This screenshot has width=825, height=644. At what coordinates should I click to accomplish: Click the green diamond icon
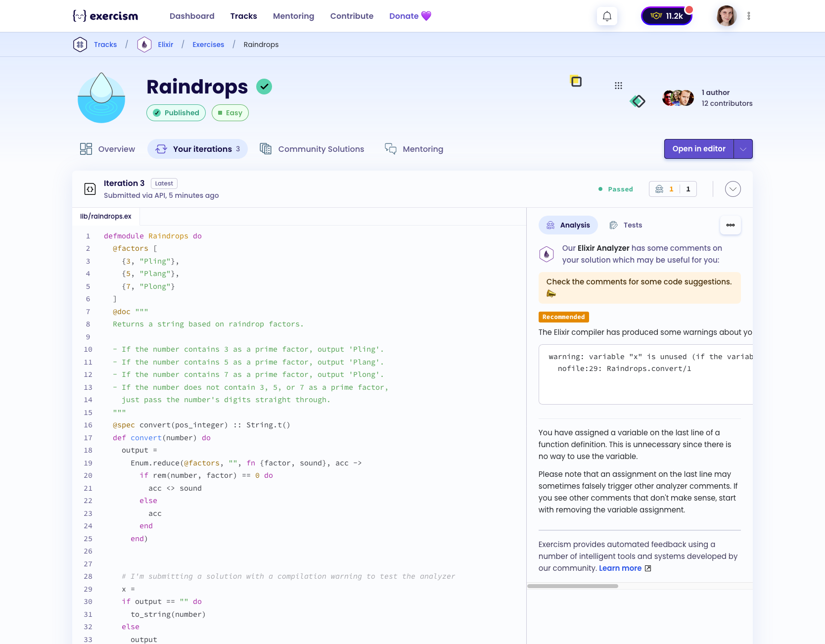(638, 101)
